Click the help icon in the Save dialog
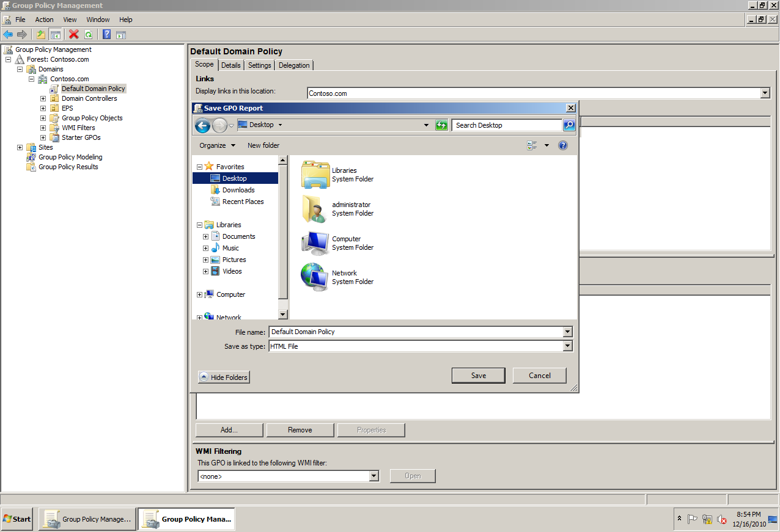Viewport: 780px width, 532px height. tap(562, 145)
